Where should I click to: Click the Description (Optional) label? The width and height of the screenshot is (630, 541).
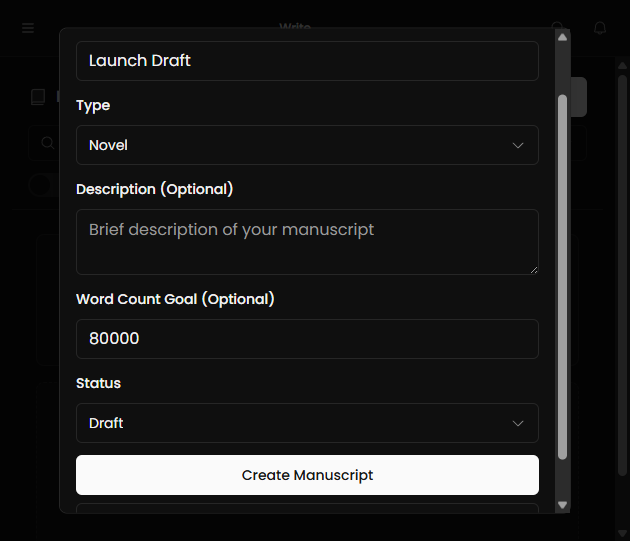pos(155,189)
